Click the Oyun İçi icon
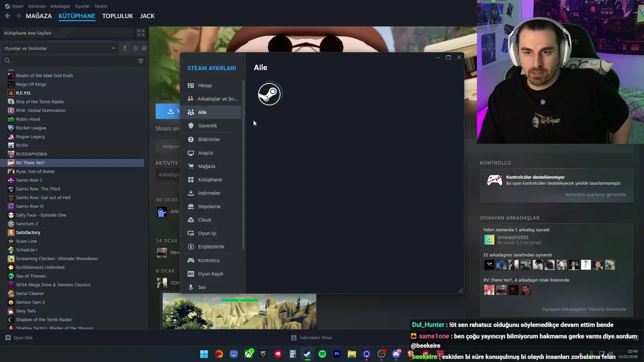This screenshot has width=644, height=362. click(x=191, y=233)
